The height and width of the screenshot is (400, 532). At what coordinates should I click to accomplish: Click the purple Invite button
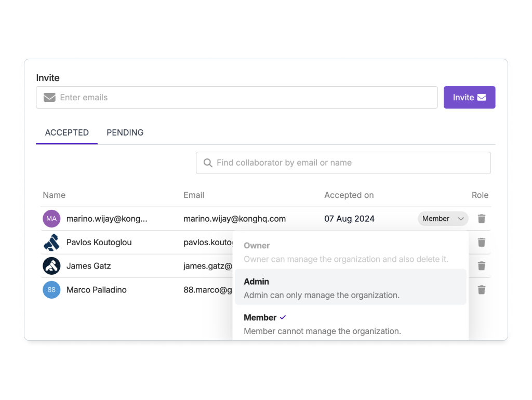point(469,97)
